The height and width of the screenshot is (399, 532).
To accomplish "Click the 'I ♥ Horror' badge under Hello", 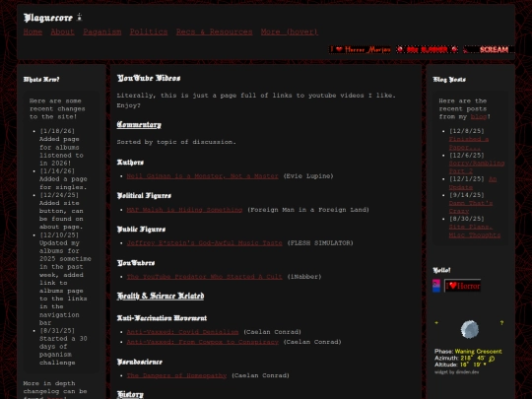I will point(462,286).
